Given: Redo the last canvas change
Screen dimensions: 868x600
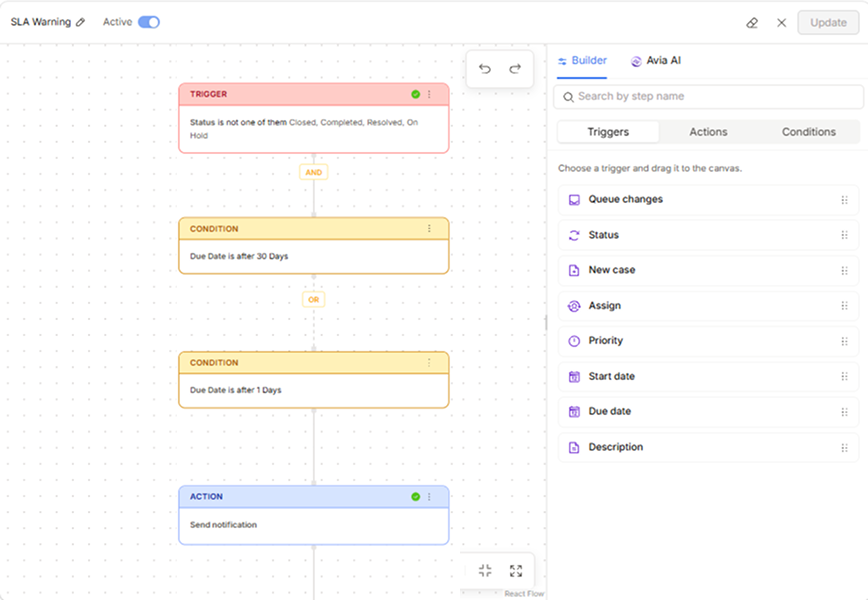Looking at the screenshot, I should [515, 69].
